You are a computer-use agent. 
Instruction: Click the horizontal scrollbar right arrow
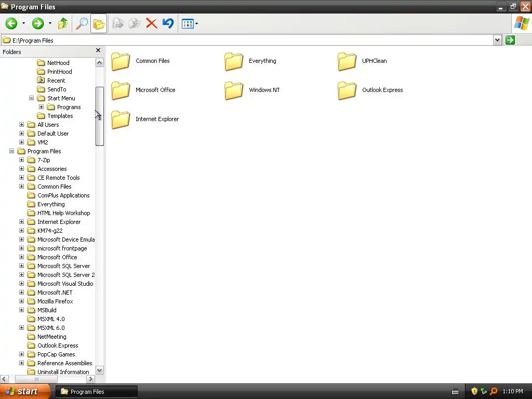(90, 379)
